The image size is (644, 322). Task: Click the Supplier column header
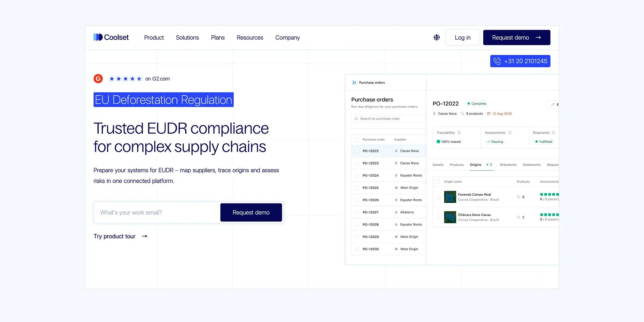[400, 140]
